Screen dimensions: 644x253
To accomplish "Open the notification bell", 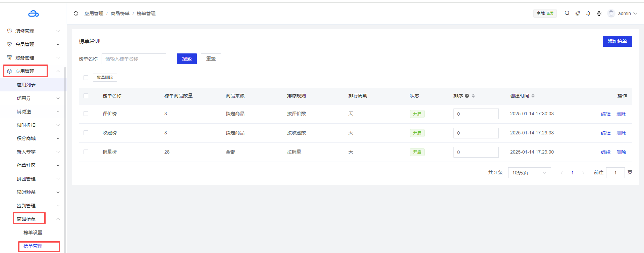I will point(588,13).
